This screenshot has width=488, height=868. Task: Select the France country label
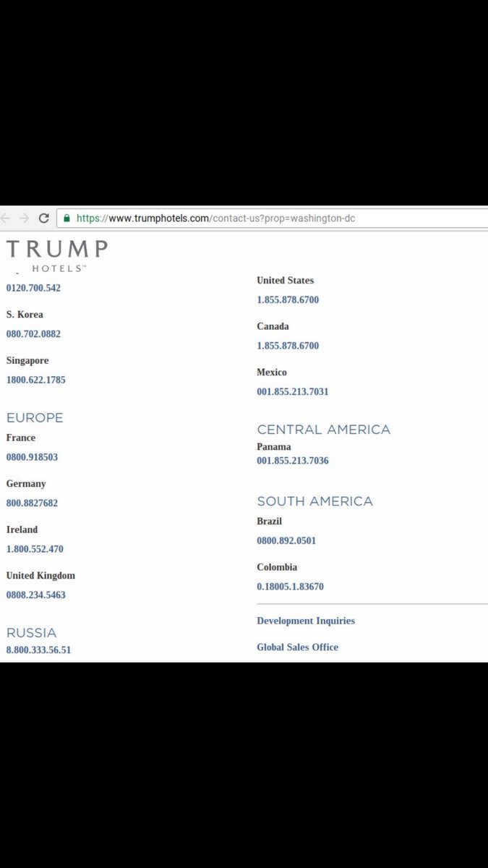[x=21, y=438]
